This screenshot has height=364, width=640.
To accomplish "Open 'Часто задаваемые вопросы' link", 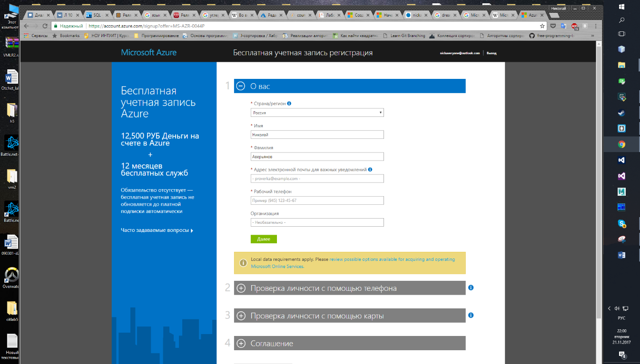I will (x=157, y=230).
